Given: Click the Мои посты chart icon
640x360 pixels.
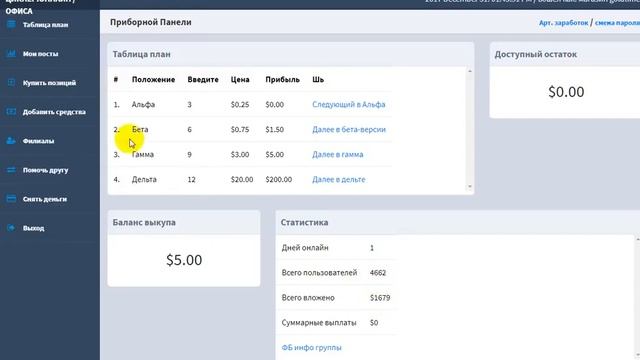Looking at the screenshot, I should (x=11, y=53).
